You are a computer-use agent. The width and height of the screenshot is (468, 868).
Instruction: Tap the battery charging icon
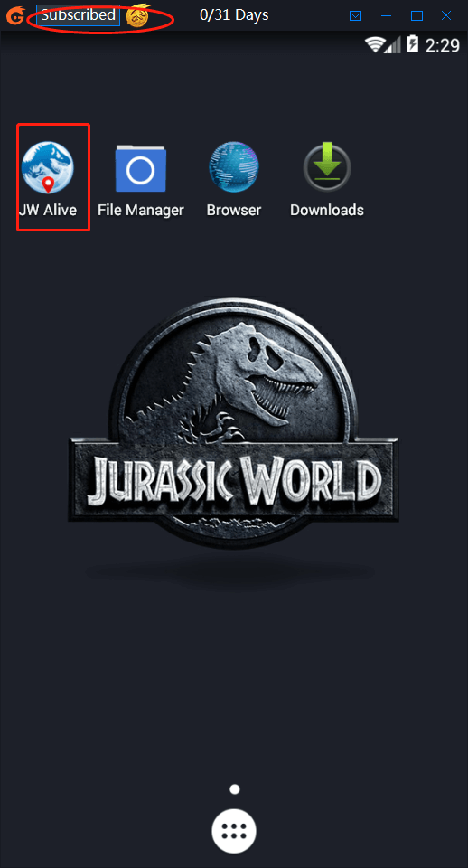coord(413,44)
